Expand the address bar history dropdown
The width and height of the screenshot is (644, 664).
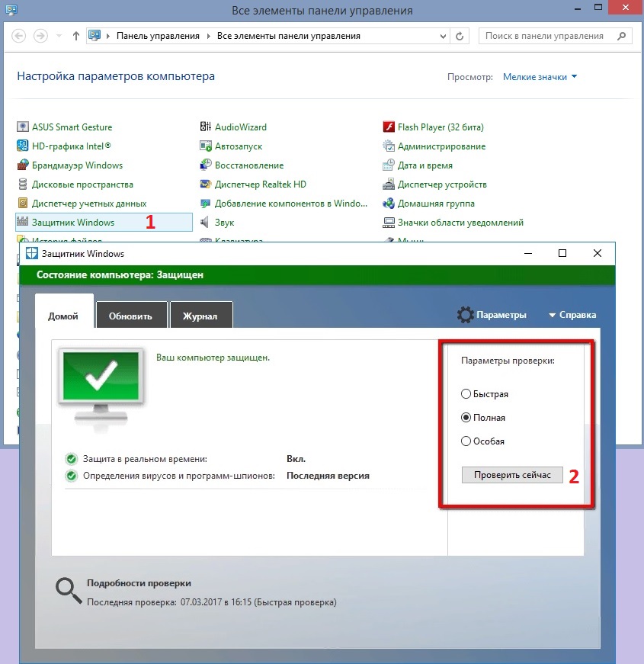click(x=443, y=36)
